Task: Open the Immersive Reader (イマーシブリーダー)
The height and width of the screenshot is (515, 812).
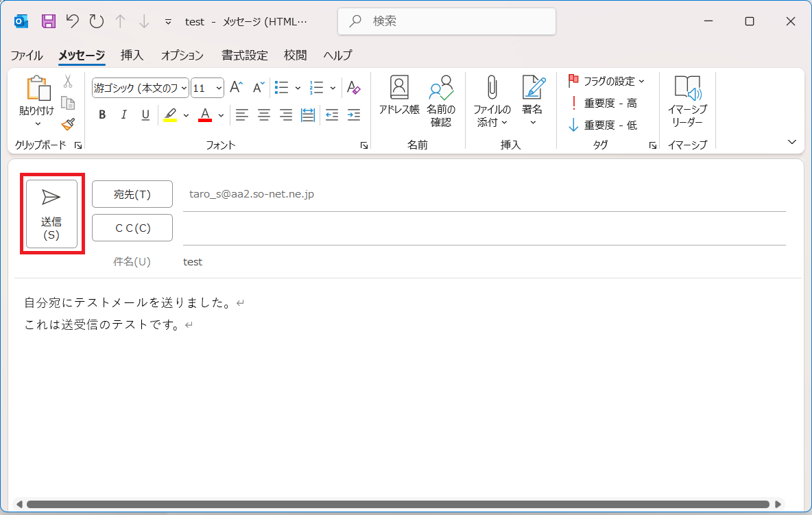Action: coord(686,101)
